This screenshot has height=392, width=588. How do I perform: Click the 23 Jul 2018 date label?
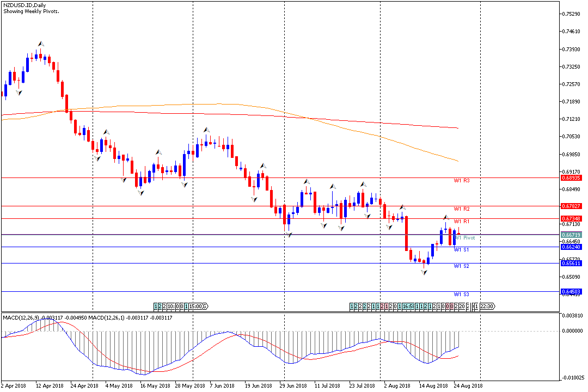point(362,385)
